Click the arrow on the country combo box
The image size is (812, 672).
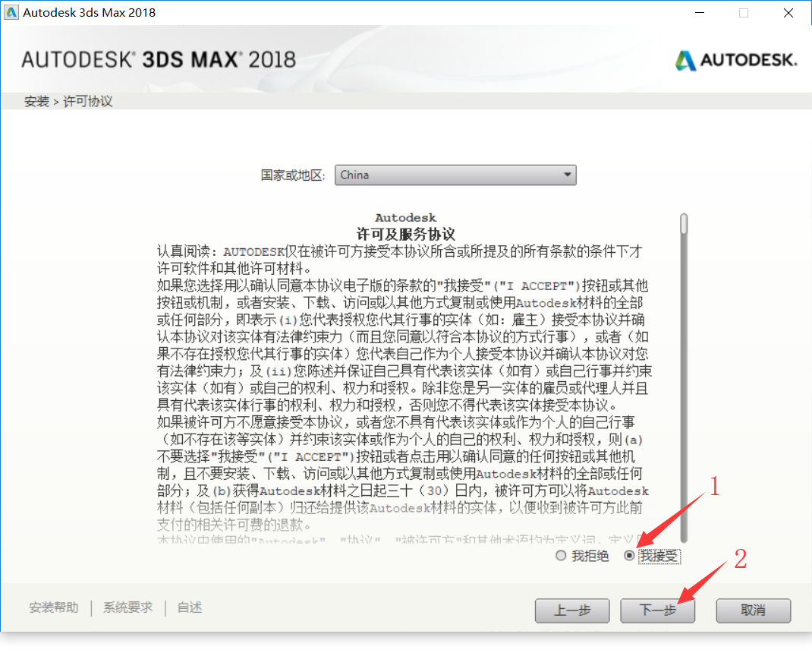[568, 175]
